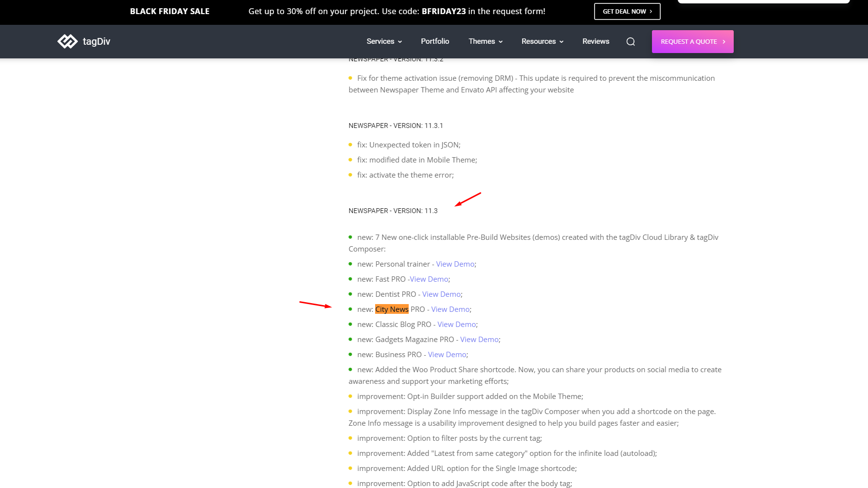Click 'URL option for Single Image shortcode' line
The height and width of the screenshot is (488, 868).
click(x=467, y=468)
